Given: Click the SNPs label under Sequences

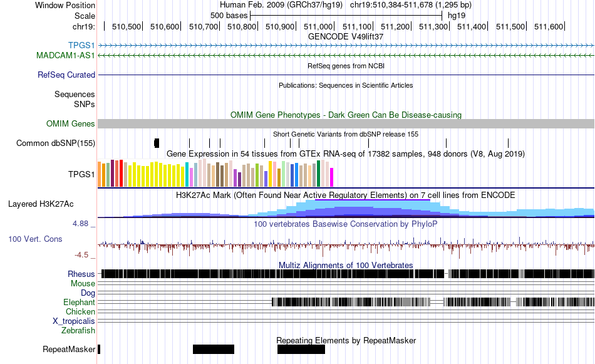Looking at the screenshot, I should [85, 104].
